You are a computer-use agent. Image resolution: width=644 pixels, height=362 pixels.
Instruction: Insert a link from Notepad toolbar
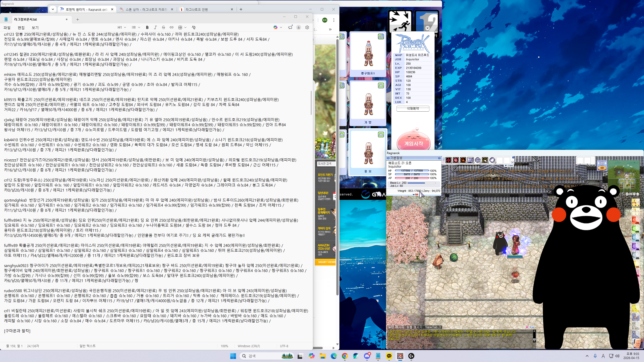pos(172,27)
